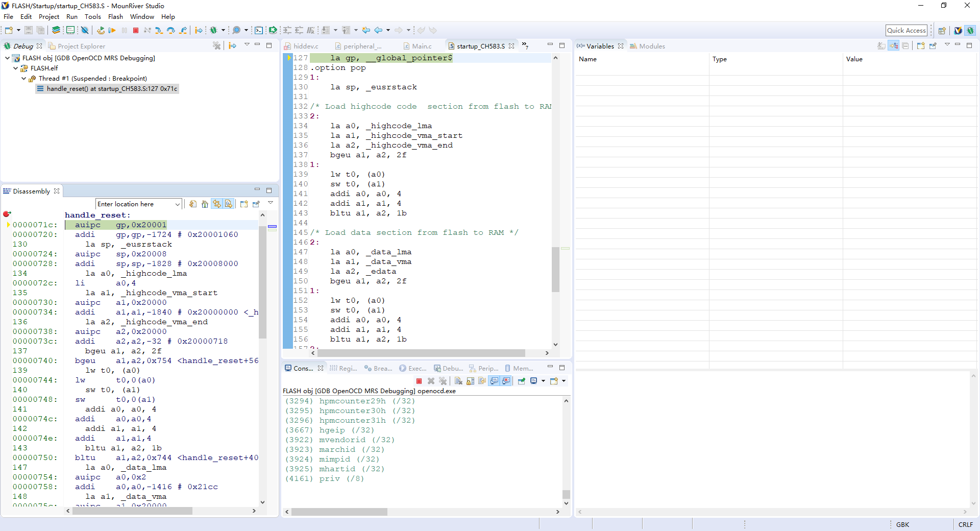
Task: Collapse FLASH obj launch tree node
Action: [x=7, y=58]
